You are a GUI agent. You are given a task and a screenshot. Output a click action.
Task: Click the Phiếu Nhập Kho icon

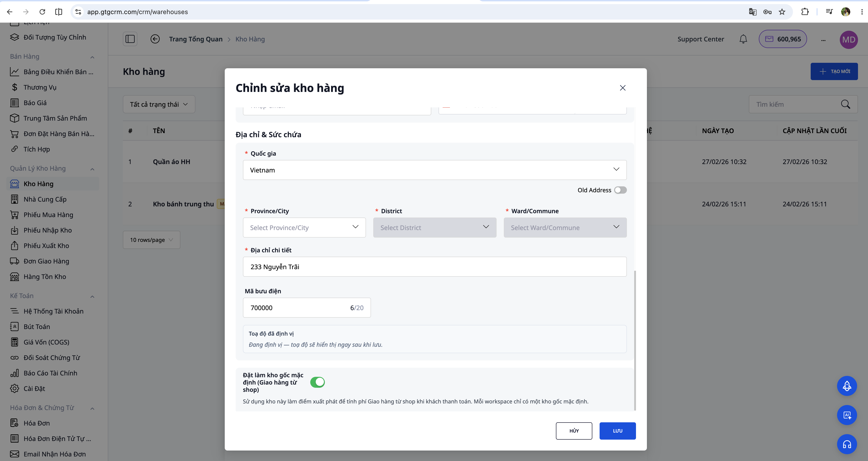pos(15,230)
